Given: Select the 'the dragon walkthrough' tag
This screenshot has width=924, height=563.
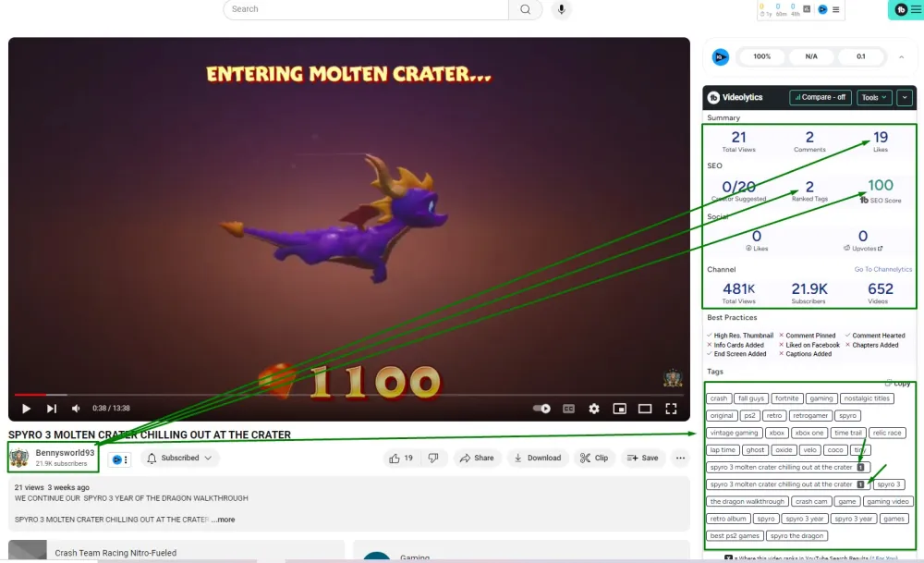Looking at the screenshot, I should pos(748,502).
